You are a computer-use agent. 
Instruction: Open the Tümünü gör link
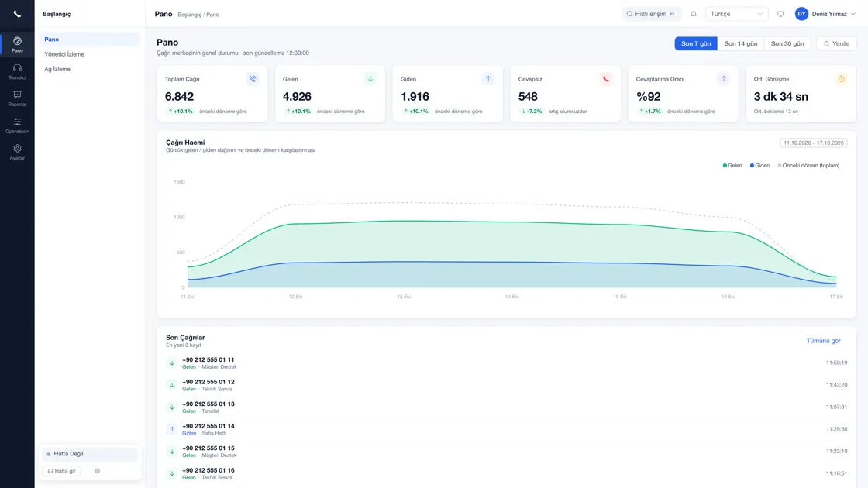point(823,341)
